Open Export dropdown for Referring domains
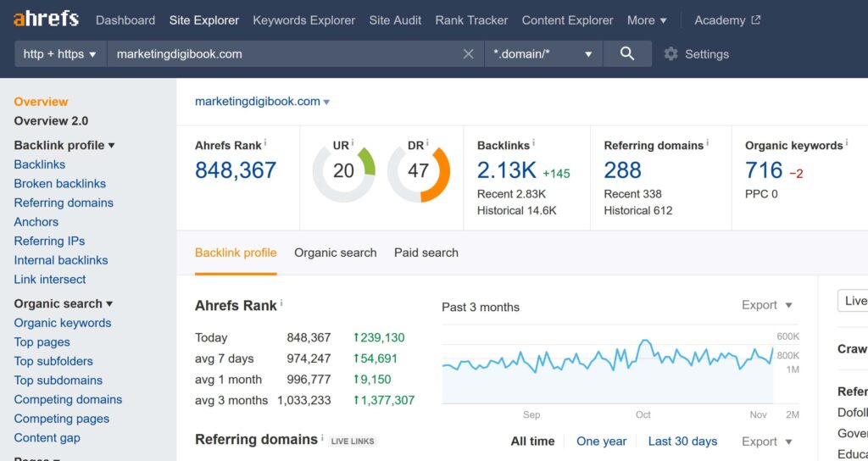This screenshot has height=461, width=868. (766, 441)
